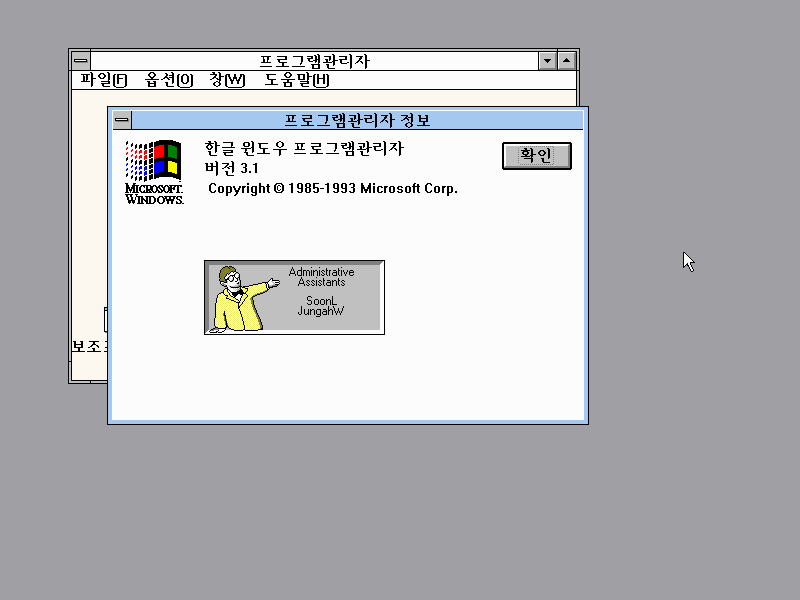The image size is (800, 600).
Task: Click the Copyright 1985-1993 Microsoft Corp. text
Action: (x=333, y=188)
